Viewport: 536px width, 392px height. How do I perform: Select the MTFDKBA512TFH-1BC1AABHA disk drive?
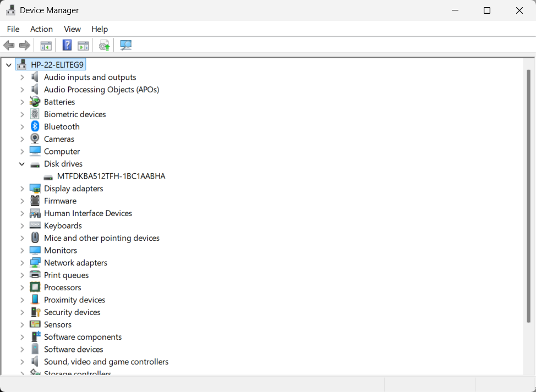pyautogui.click(x=111, y=176)
